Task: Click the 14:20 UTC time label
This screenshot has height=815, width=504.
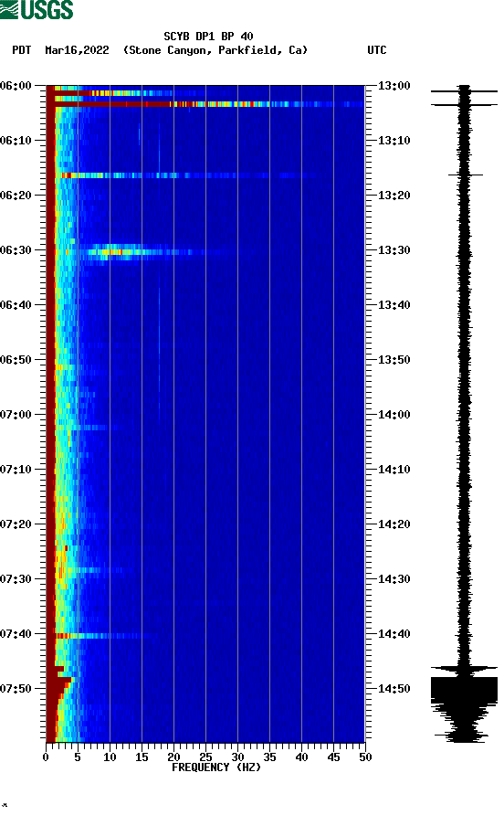Action: pos(394,524)
